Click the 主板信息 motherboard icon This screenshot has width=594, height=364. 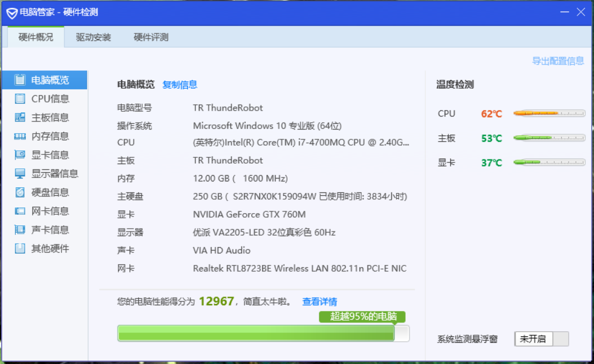[20, 117]
